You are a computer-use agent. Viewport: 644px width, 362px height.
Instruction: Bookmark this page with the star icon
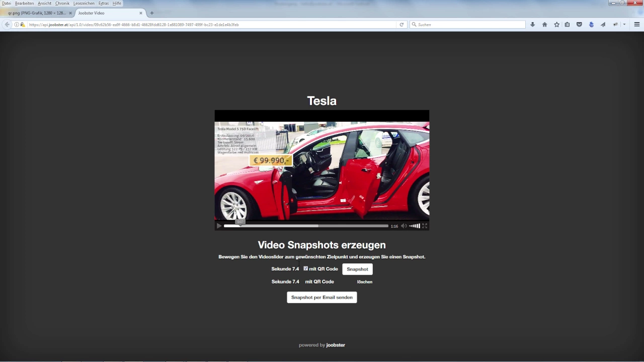pos(556,25)
